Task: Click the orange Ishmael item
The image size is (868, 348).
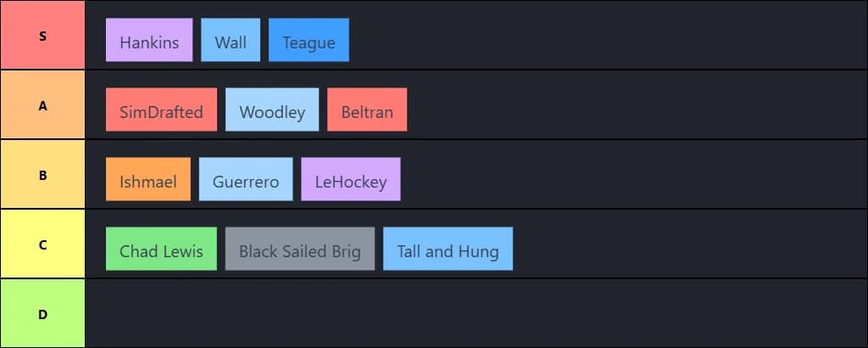Action: [x=148, y=179]
